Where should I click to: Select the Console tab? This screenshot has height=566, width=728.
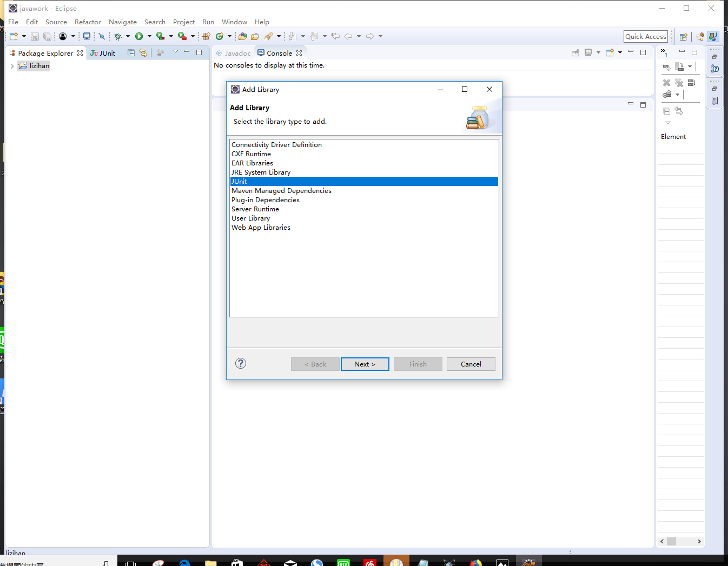click(279, 53)
